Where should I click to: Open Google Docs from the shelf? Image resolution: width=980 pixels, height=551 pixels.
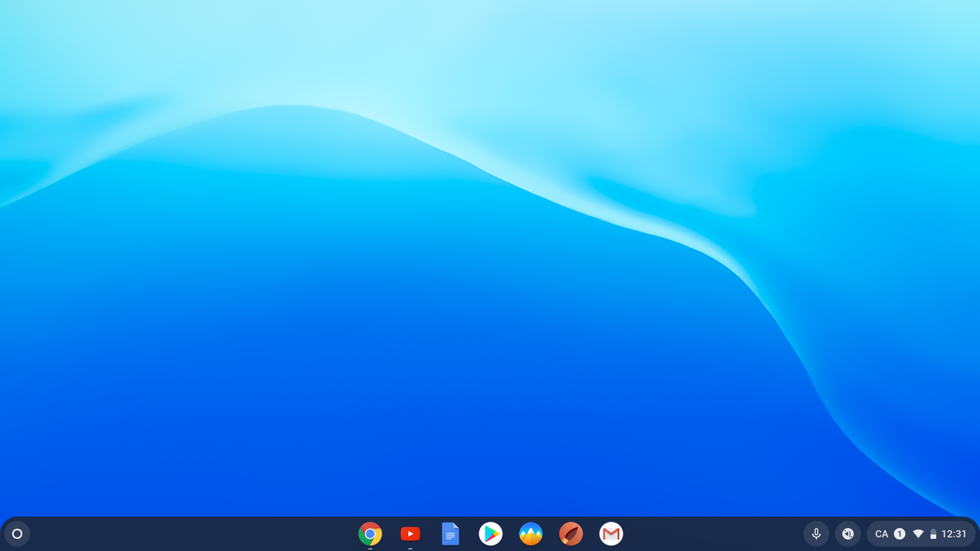451,534
